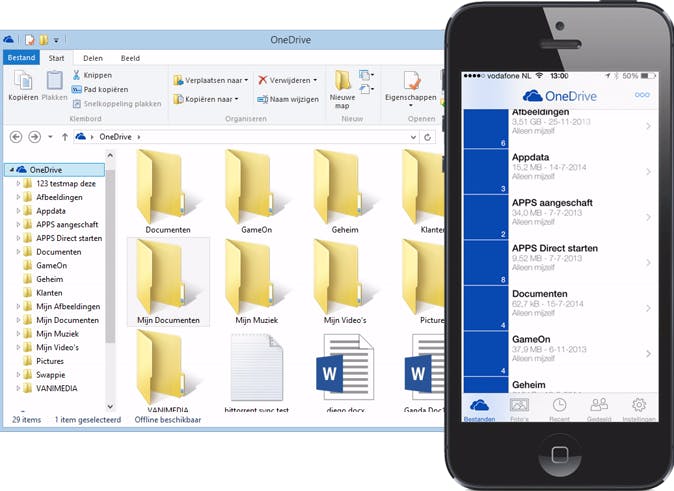Select the Bestanden tab on phone
The image size is (674, 491).
tap(479, 409)
